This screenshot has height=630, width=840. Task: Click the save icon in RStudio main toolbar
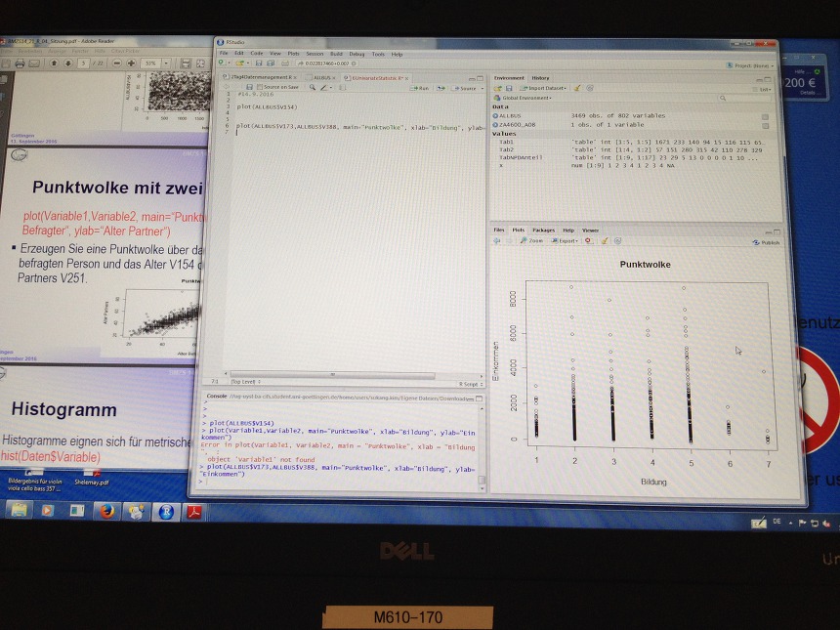[x=259, y=63]
